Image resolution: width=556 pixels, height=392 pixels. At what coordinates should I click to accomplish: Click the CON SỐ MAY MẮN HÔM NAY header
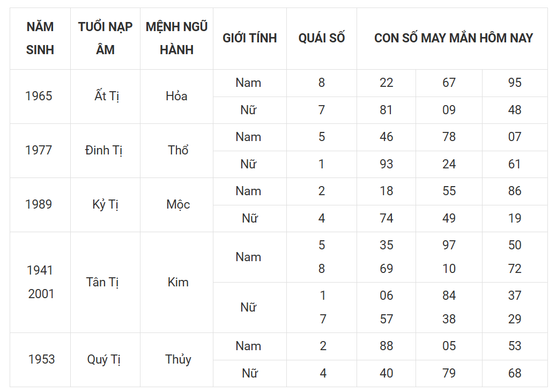point(452,38)
